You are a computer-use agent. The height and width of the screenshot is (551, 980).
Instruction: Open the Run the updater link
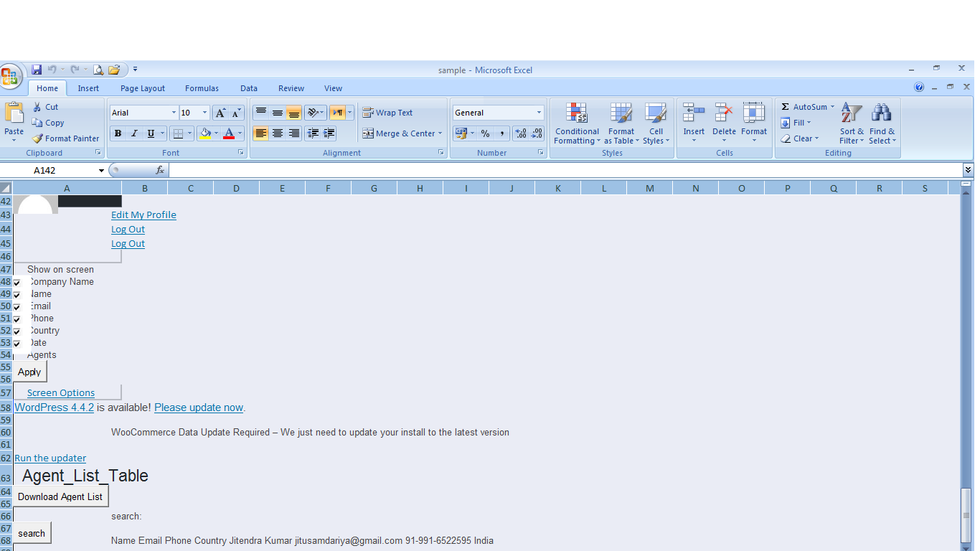pos(50,458)
